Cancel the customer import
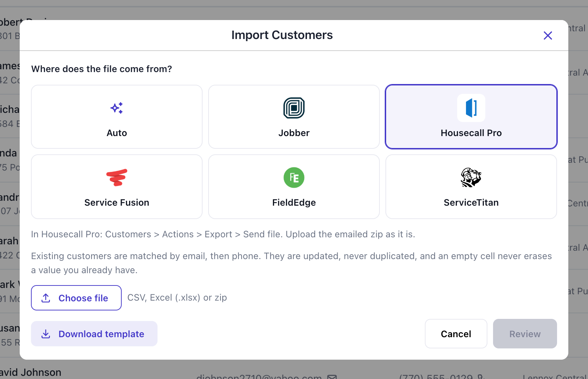 tap(456, 334)
